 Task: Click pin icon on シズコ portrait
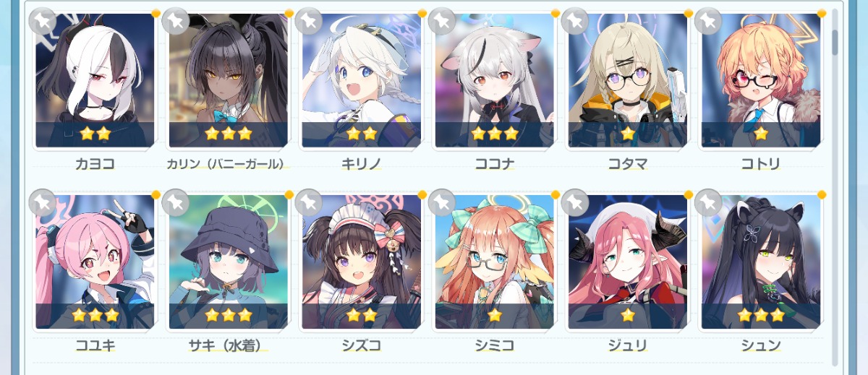coord(309,203)
